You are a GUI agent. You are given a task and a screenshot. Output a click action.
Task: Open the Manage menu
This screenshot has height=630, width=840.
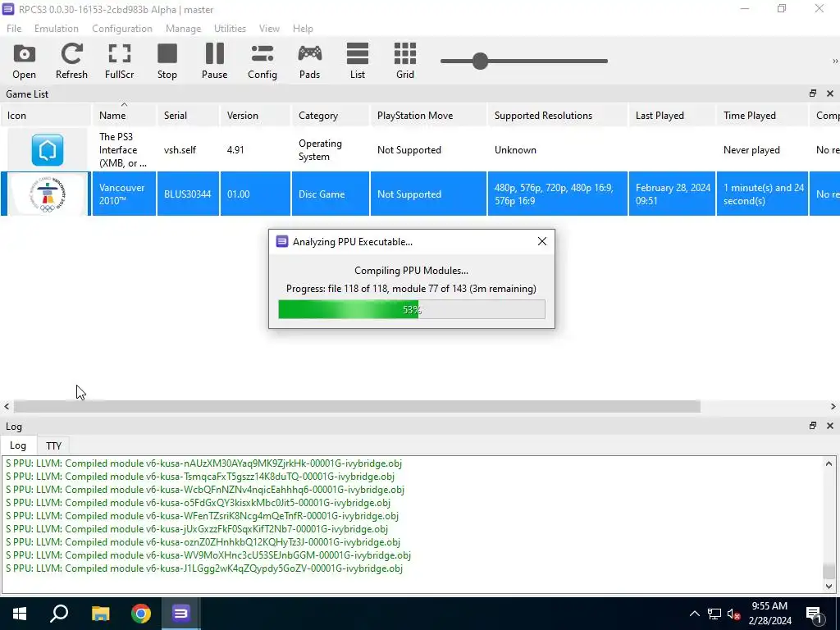point(183,29)
